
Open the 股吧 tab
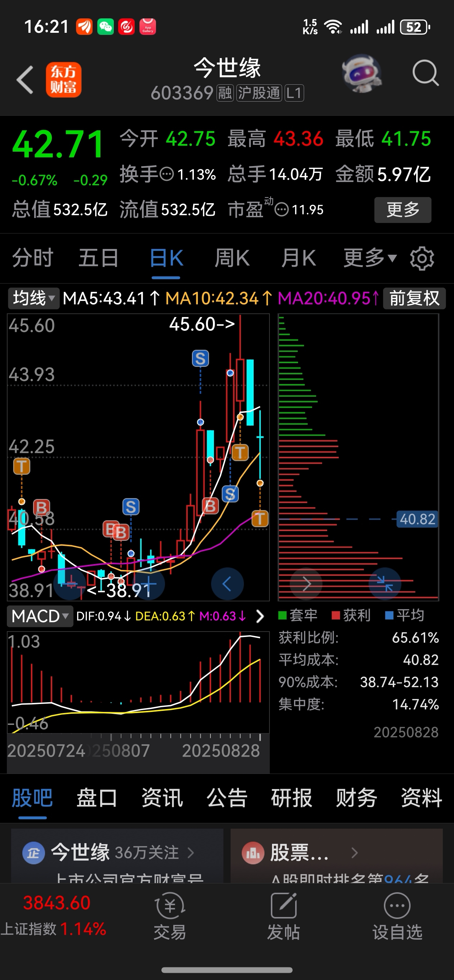tap(32, 798)
